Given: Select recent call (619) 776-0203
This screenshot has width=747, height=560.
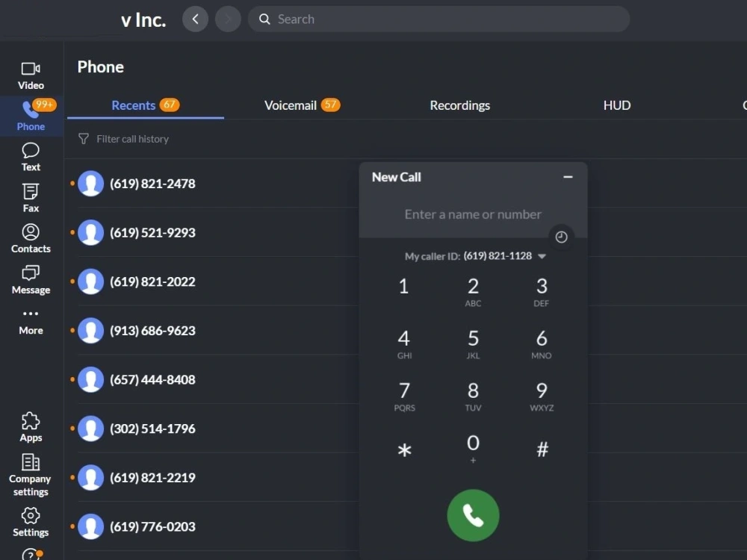Looking at the screenshot, I should [152, 526].
